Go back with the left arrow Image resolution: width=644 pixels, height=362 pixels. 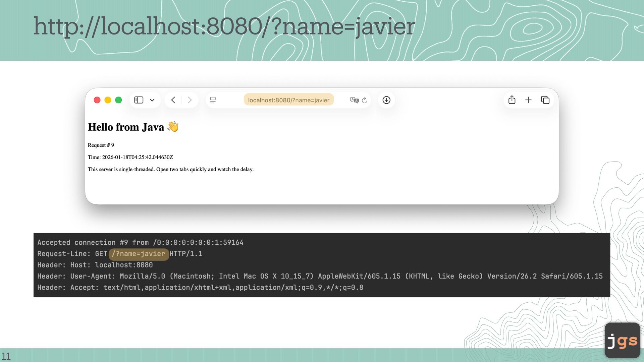coord(173,100)
